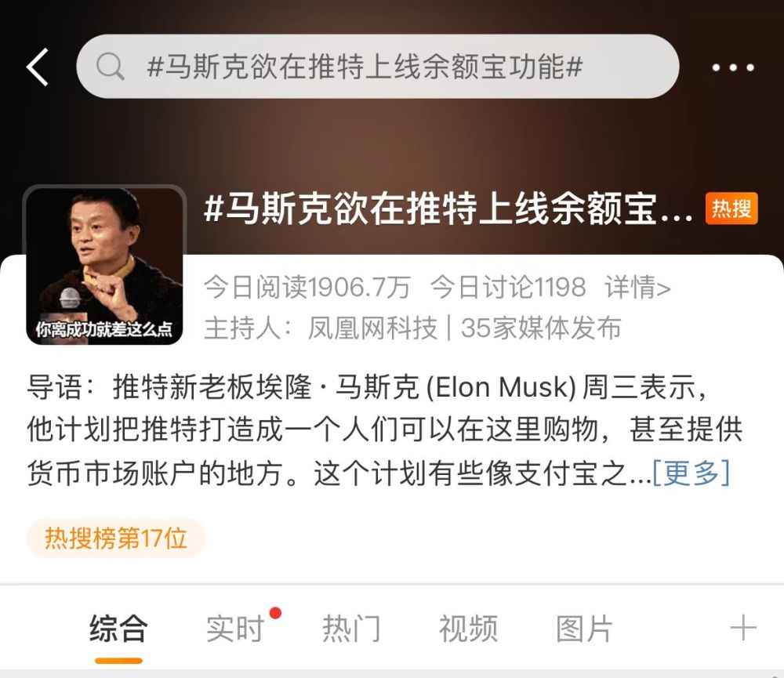
Task: Open 详情> details link
Action: [638, 287]
